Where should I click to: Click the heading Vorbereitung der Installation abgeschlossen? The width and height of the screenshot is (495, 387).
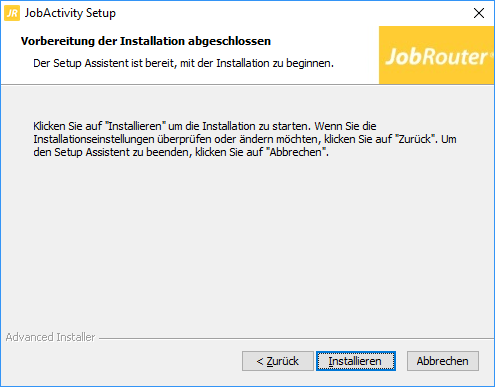pos(146,41)
